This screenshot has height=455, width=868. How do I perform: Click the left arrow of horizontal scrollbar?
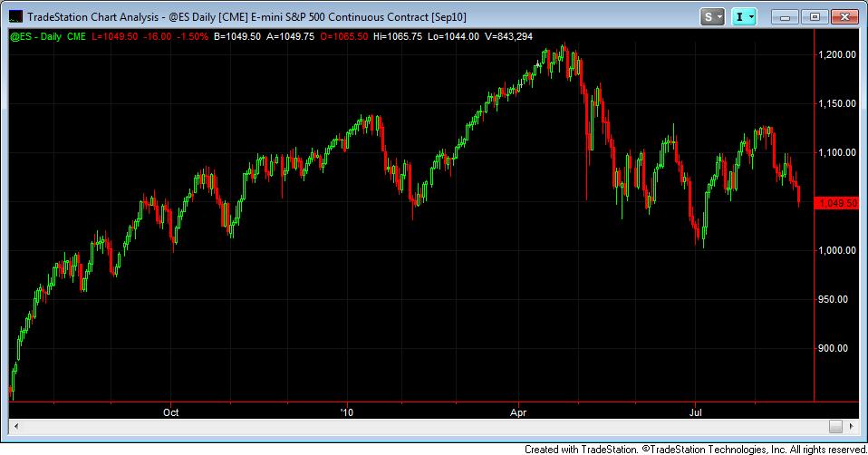(16, 426)
